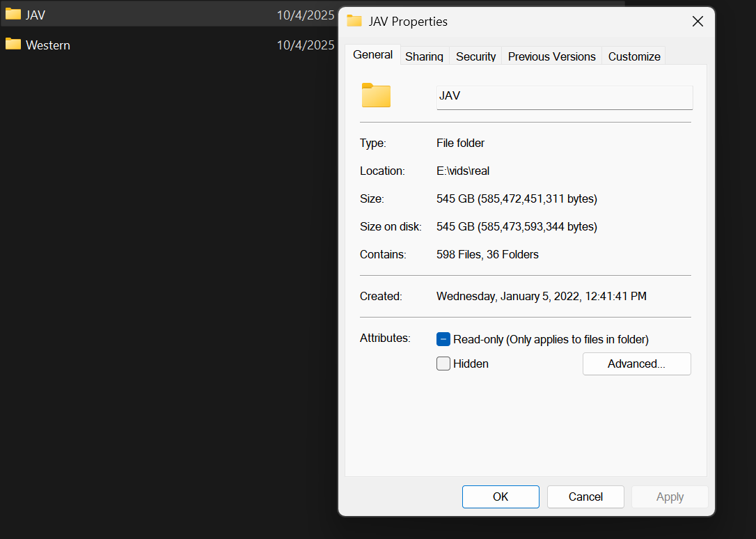756x539 pixels.
Task: Click the large folder icon on General tab
Action: coord(376,95)
